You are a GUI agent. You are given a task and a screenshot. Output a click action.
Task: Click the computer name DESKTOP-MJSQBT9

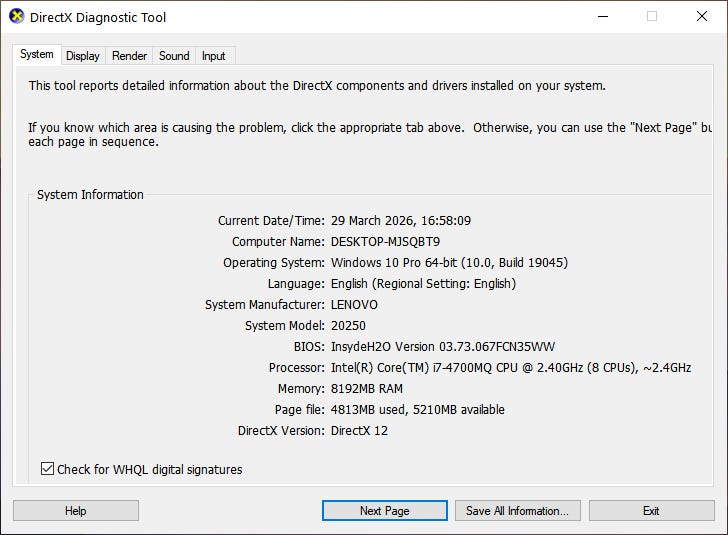[x=385, y=242]
